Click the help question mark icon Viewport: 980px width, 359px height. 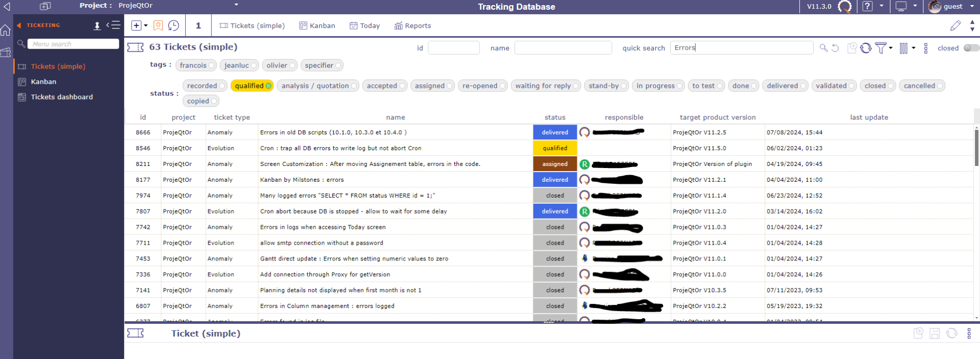pyautogui.click(x=867, y=7)
